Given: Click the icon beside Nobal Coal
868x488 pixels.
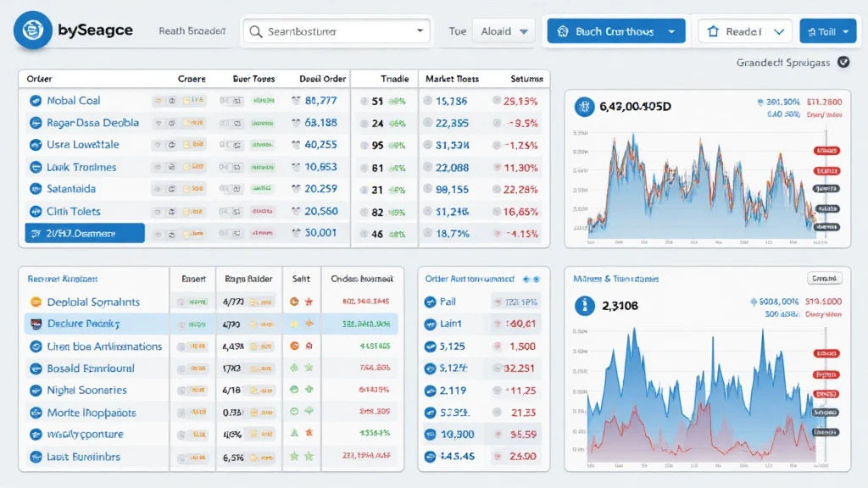Looking at the screenshot, I should (36, 101).
